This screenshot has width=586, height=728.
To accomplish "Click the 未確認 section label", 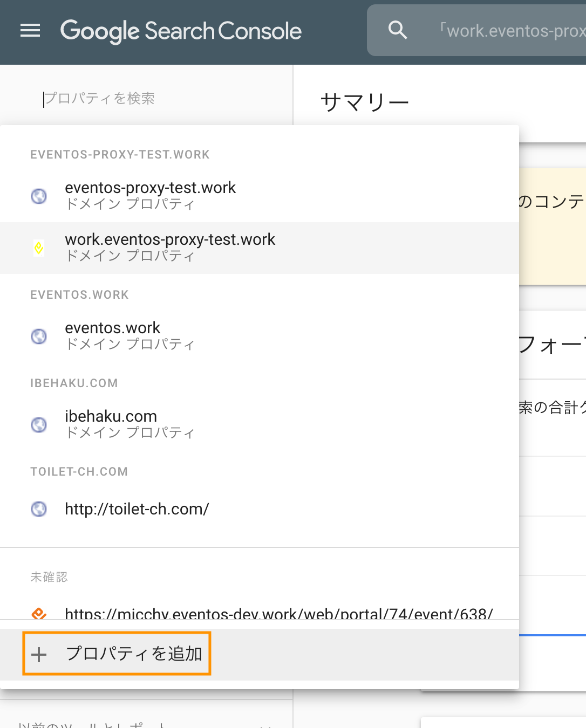I will (49, 577).
